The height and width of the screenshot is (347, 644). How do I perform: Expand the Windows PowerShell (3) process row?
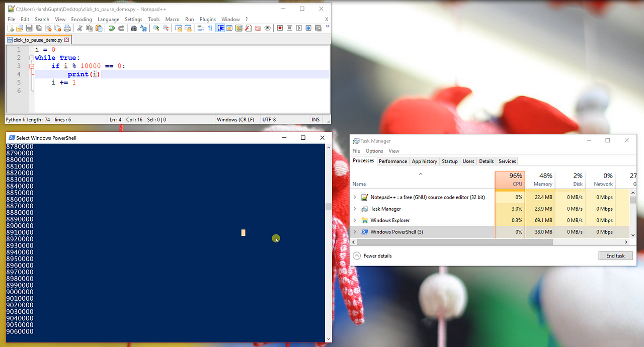pyautogui.click(x=355, y=232)
